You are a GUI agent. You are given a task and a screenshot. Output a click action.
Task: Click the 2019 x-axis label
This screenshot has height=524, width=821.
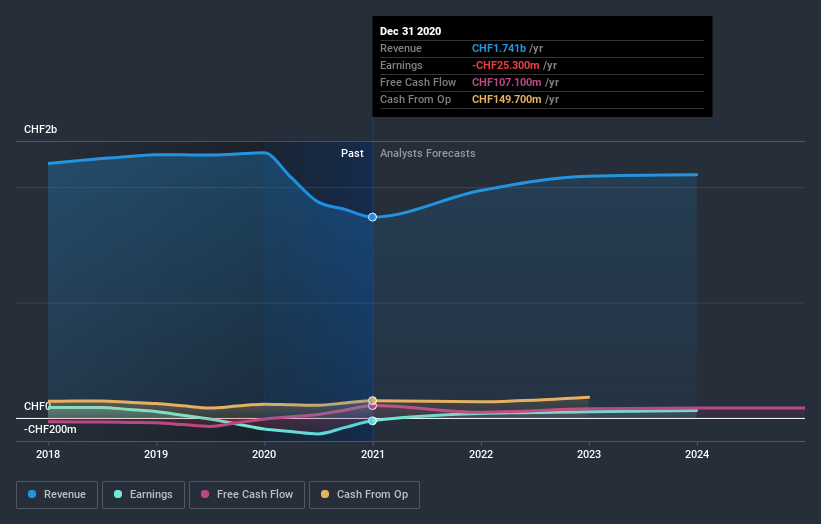tap(156, 454)
